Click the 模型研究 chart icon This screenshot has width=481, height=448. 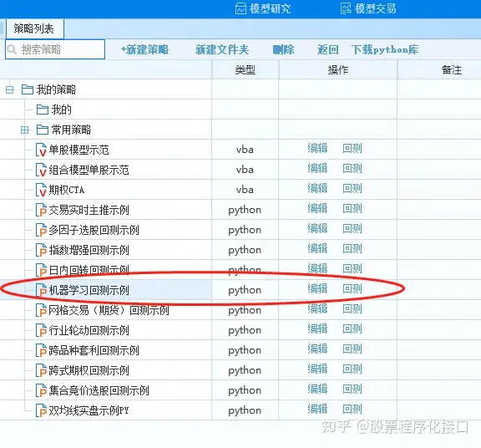[x=240, y=8]
